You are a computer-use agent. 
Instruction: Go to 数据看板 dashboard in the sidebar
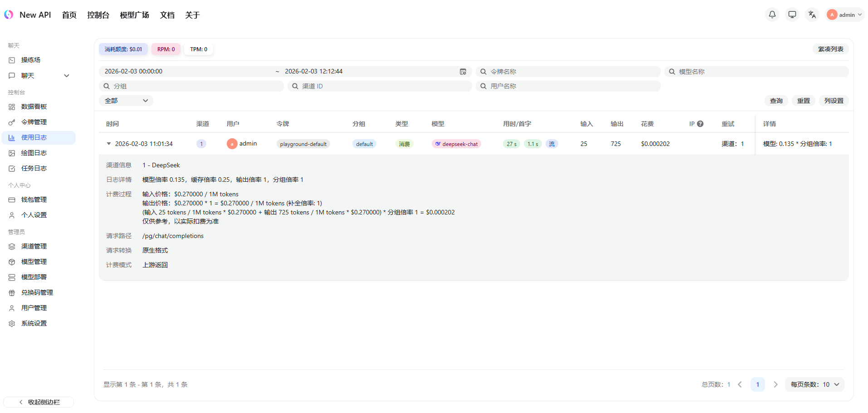pos(34,107)
